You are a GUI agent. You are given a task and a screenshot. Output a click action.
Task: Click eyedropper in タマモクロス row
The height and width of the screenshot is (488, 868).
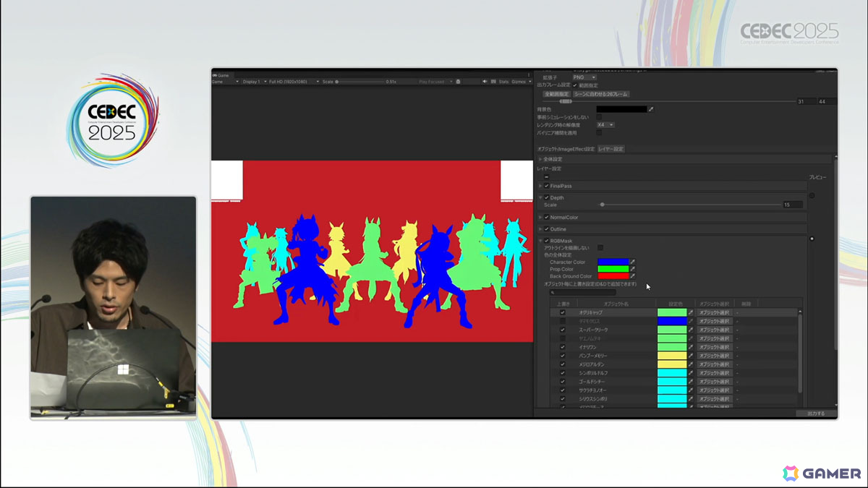click(691, 321)
